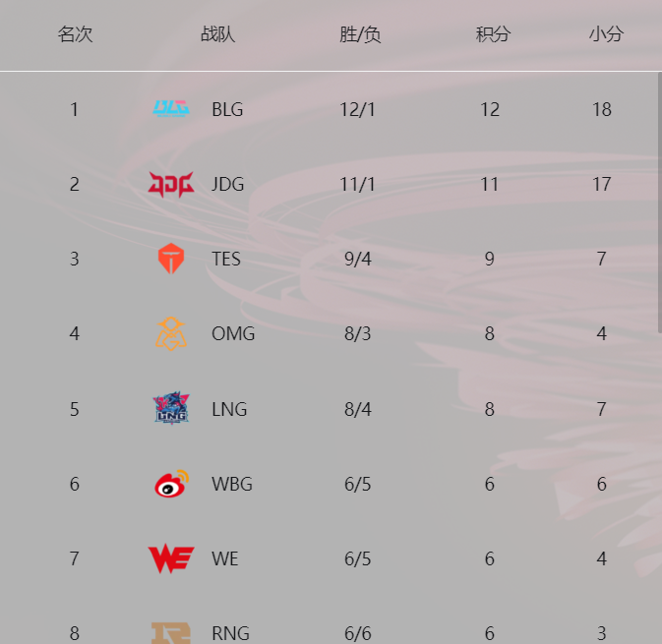The height and width of the screenshot is (644, 662).
Task: Select the 小分 column header
Action: click(606, 34)
